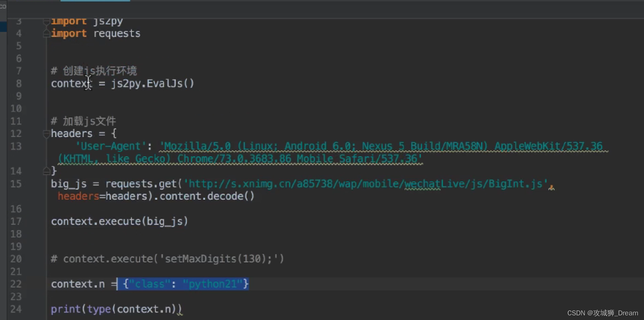The height and width of the screenshot is (320, 644).
Task: Click the 'User-Agent' key string
Action: (x=111, y=146)
